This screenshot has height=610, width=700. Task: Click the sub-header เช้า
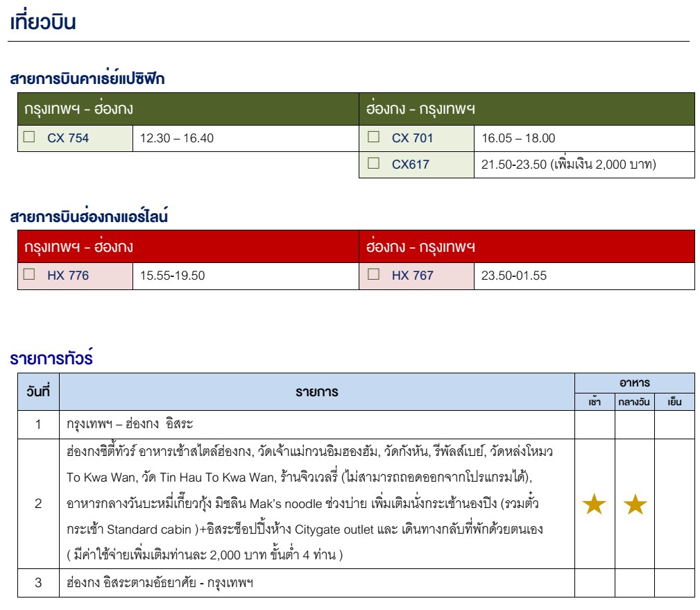[595, 401]
